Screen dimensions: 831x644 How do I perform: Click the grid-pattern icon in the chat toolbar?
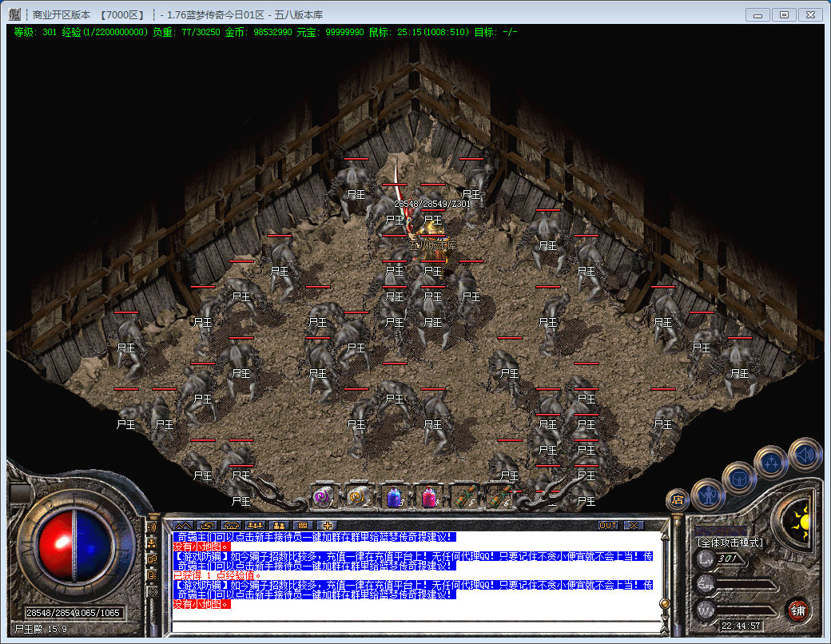pyautogui.click(x=303, y=525)
